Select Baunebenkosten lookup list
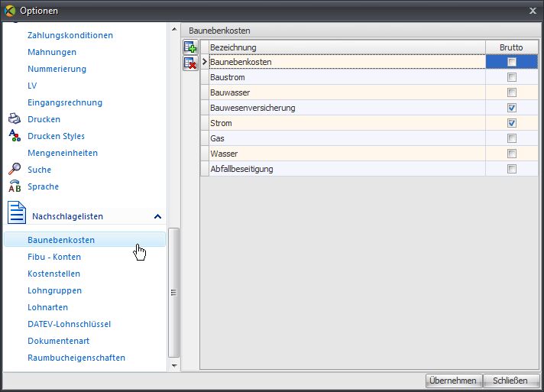Viewport: 544px width, 392px height. click(x=85, y=240)
